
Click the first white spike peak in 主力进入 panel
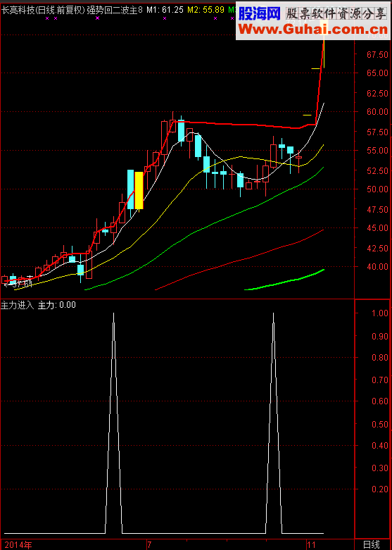click(x=113, y=313)
